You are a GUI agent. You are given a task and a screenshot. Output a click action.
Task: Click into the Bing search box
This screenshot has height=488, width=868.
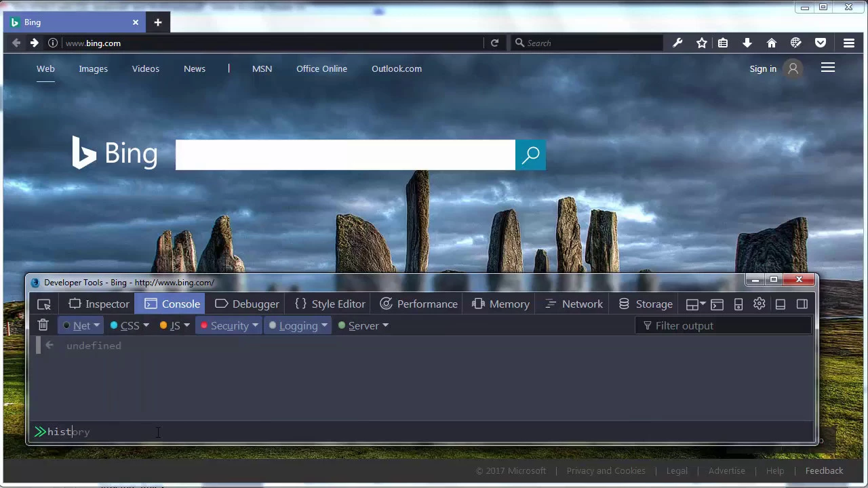(x=345, y=155)
